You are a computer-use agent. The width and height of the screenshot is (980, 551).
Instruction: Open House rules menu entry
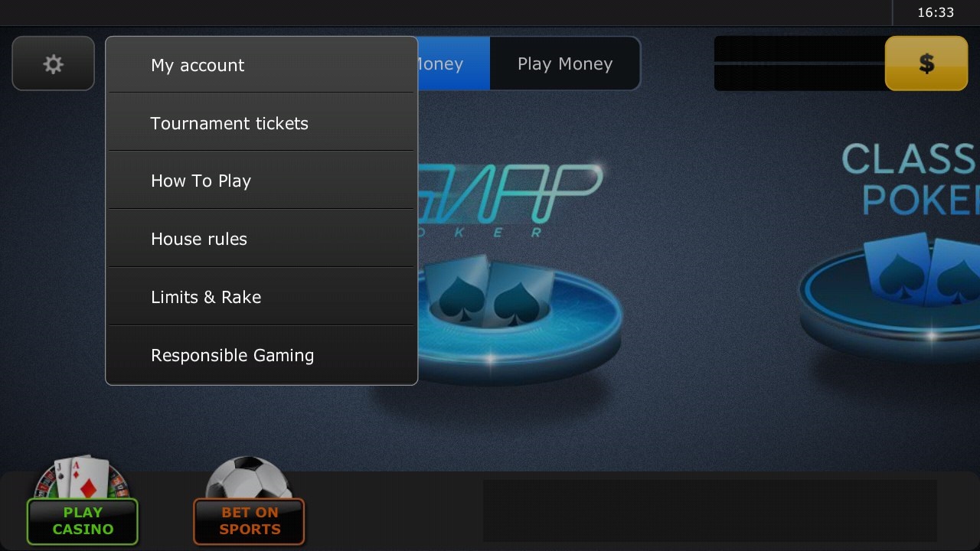(x=261, y=239)
